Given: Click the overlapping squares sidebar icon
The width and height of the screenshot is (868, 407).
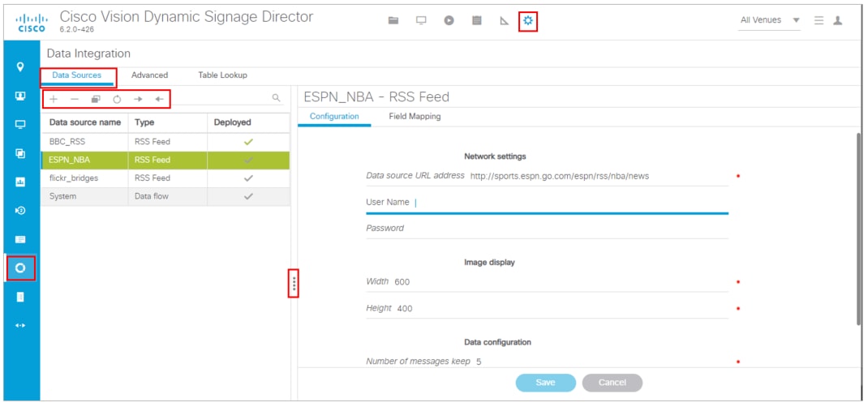Looking at the screenshot, I should point(21,153).
